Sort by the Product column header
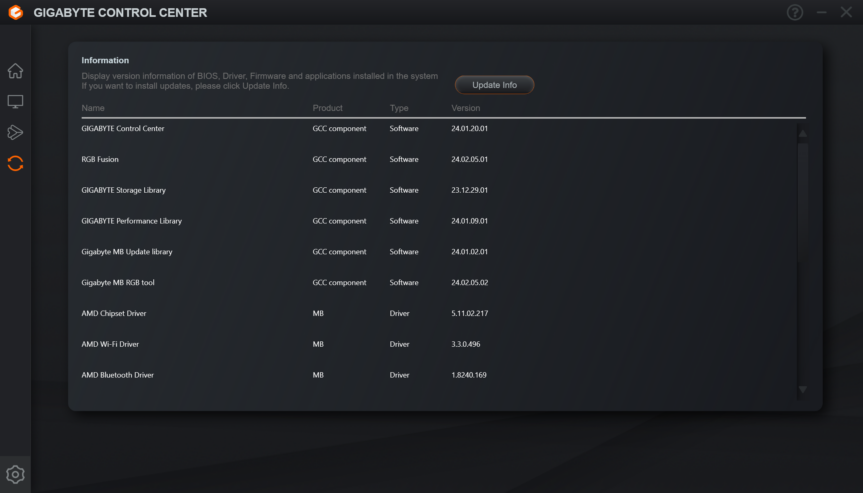This screenshot has height=493, width=863. pyautogui.click(x=327, y=108)
